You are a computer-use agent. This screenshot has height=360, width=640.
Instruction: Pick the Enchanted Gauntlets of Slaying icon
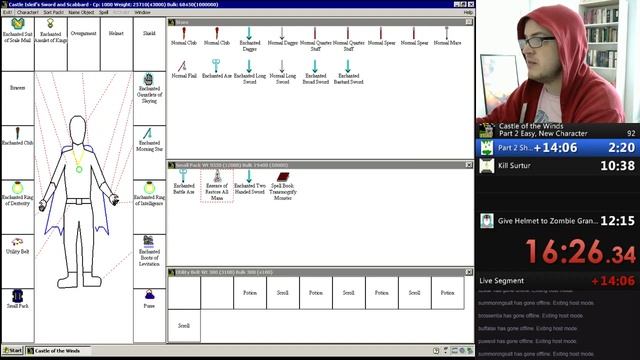pos(149,79)
